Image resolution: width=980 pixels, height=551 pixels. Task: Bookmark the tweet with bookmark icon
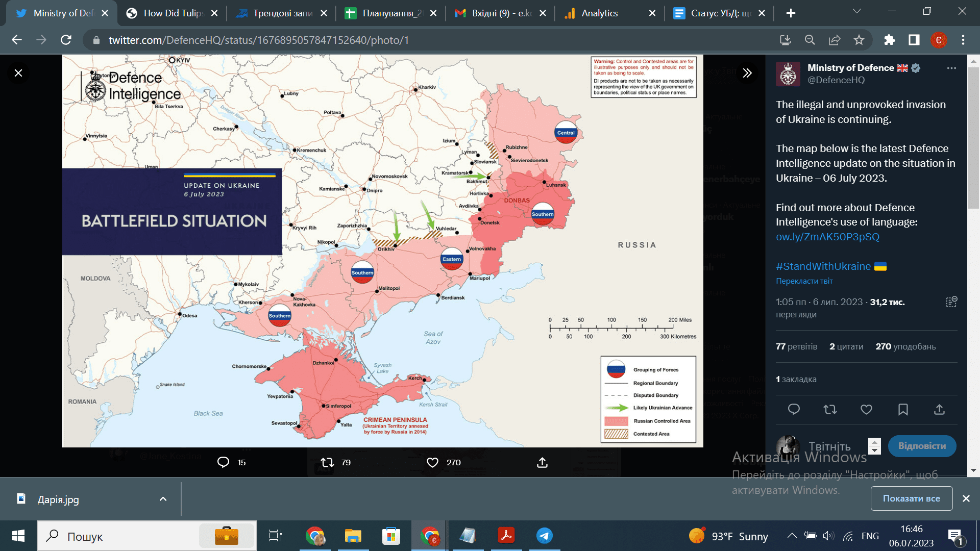903,409
